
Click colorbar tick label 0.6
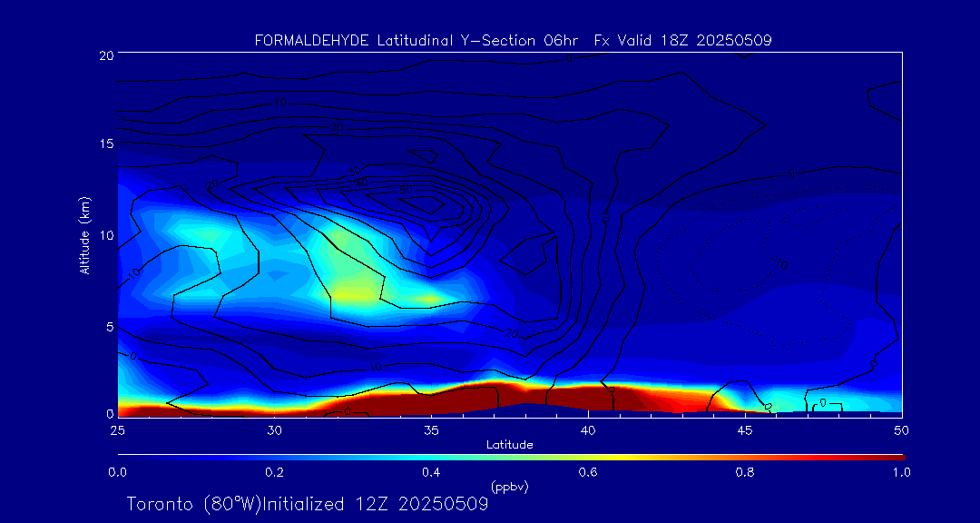click(x=587, y=472)
